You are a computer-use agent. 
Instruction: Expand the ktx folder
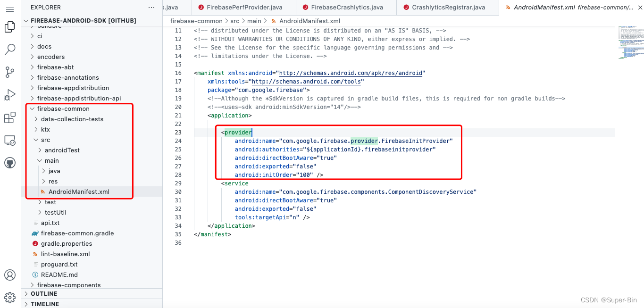click(92, 129)
